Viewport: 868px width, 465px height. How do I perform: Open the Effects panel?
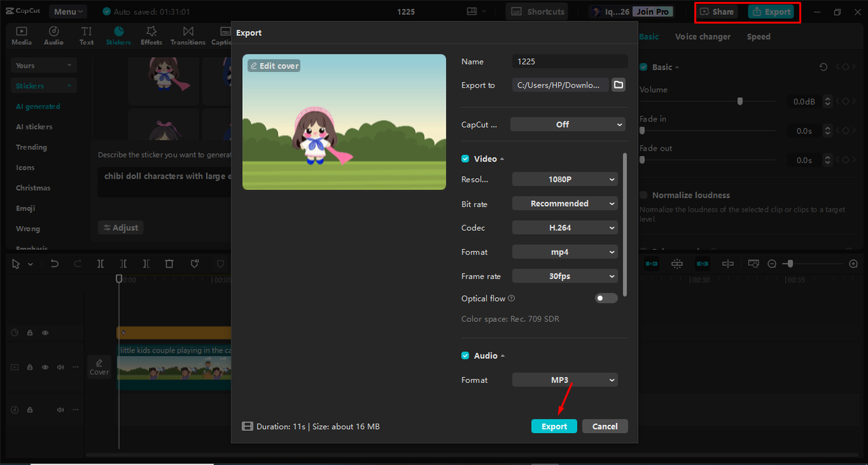pyautogui.click(x=151, y=36)
